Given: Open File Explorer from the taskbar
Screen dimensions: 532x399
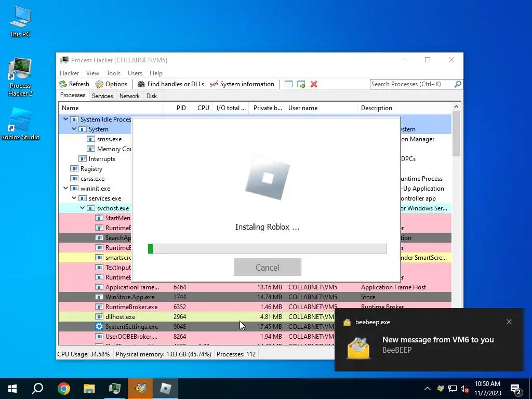Looking at the screenshot, I should (x=89, y=389).
